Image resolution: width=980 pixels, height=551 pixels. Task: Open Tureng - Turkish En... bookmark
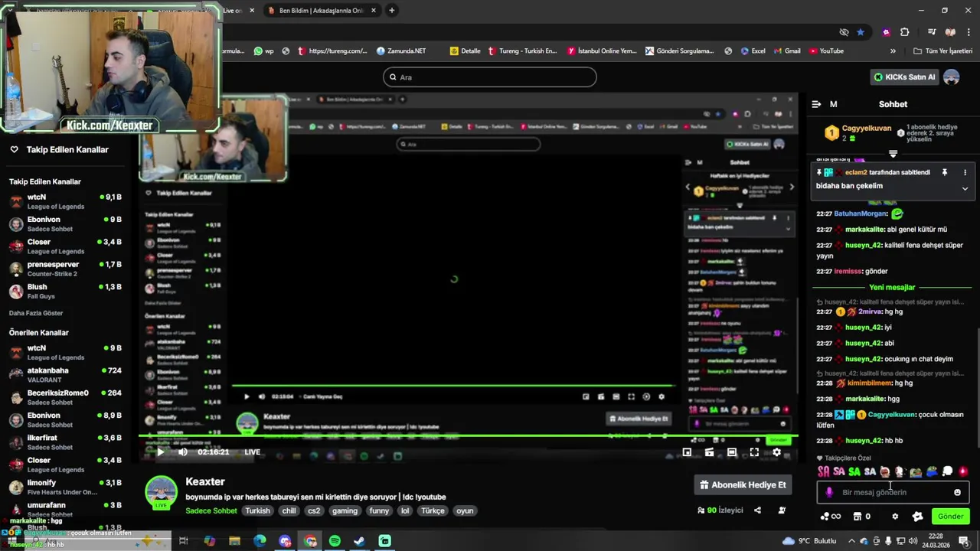(x=522, y=51)
